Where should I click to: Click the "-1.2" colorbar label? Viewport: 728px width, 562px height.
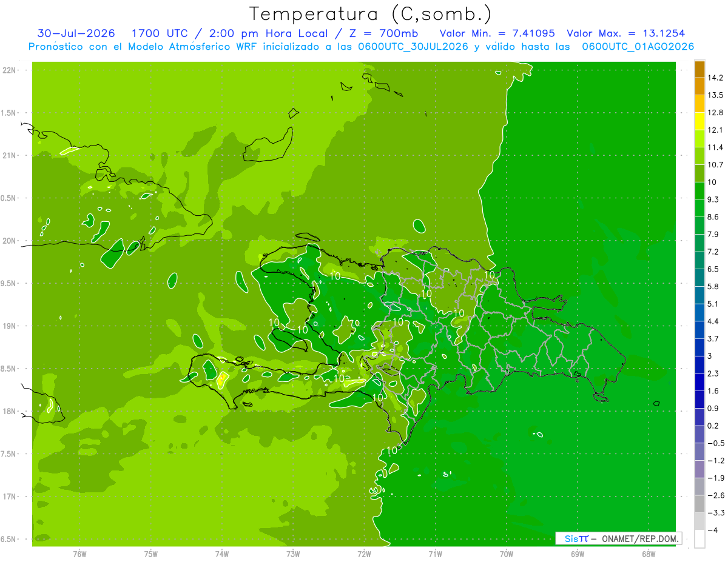coord(715,461)
